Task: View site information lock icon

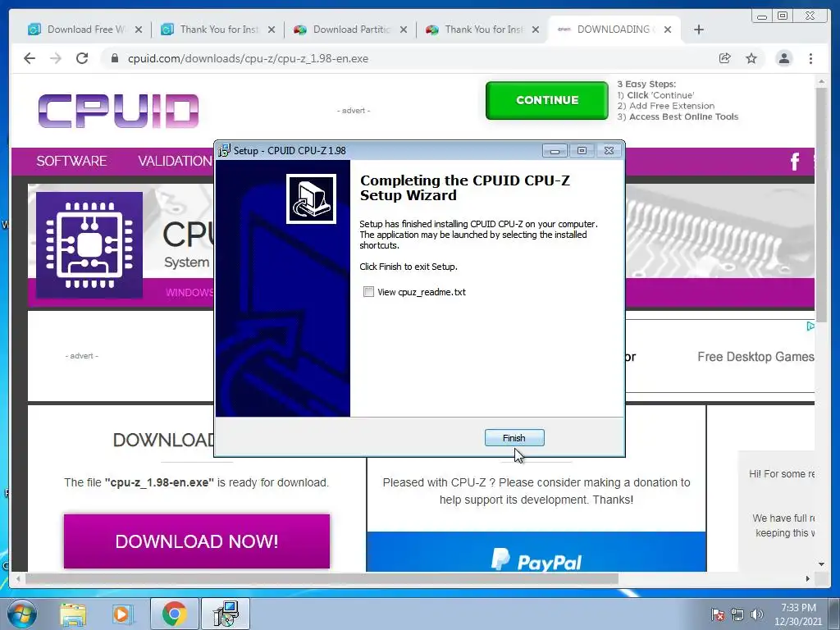Action: click(114, 58)
